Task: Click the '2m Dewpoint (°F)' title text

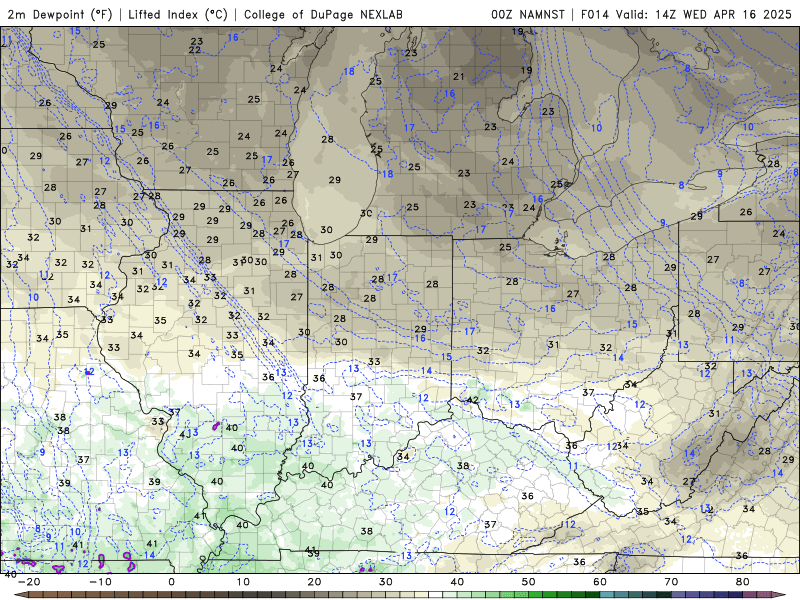Action: 60,14
